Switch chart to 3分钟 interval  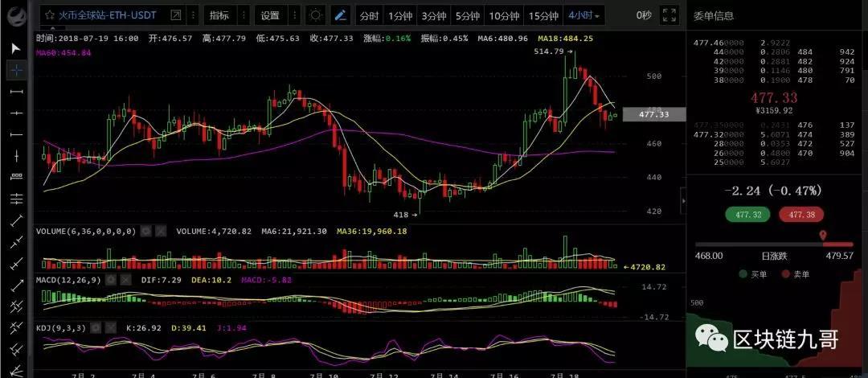pos(434,16)
